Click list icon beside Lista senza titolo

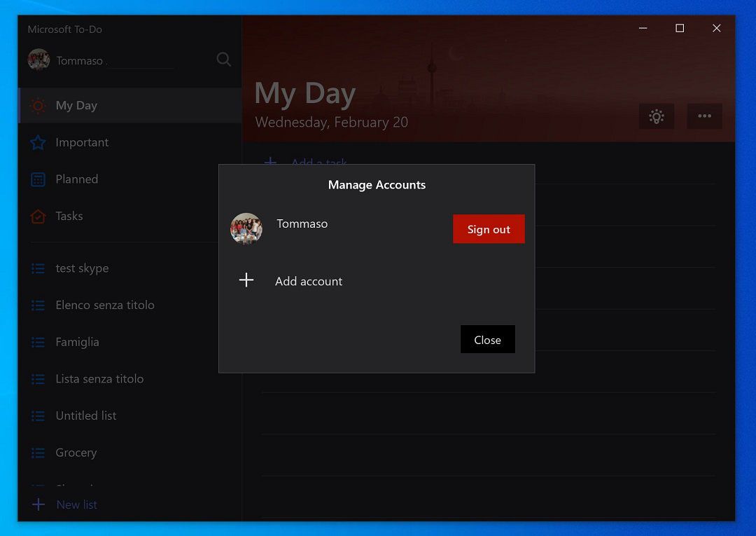[x=38, y=379]
